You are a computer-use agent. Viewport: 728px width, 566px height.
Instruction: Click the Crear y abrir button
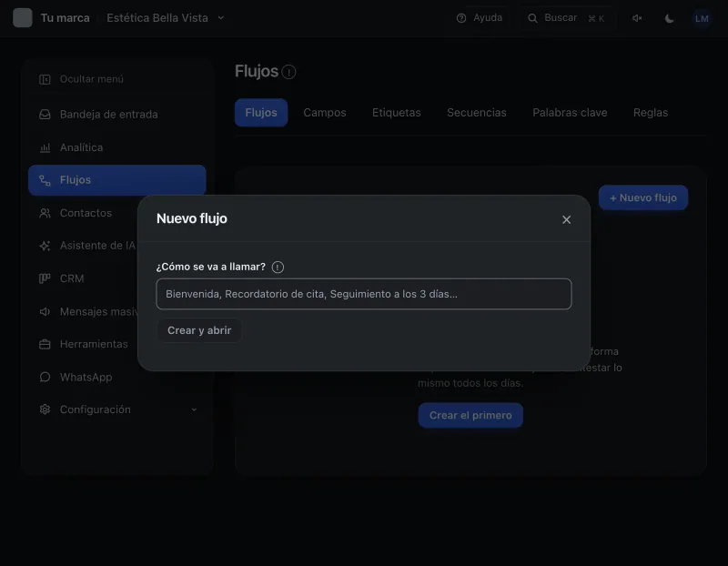(x=199, y=330)
